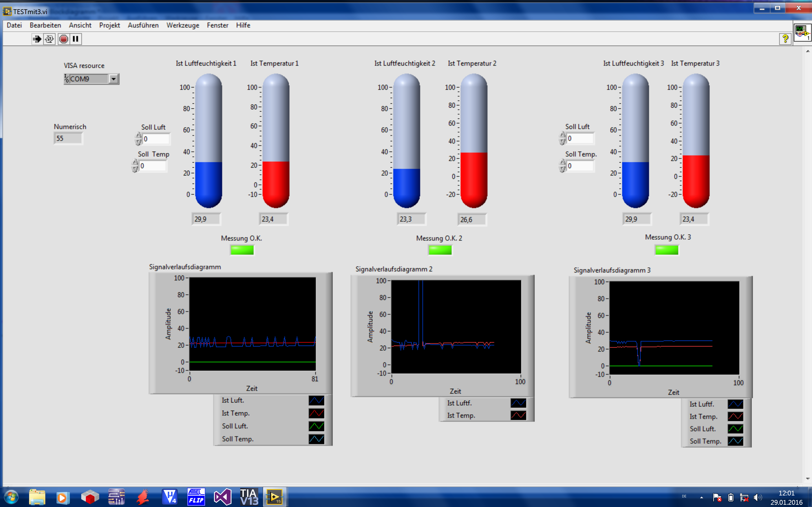Click the Soll Luft stepper arrows left group

pos(138,139)
